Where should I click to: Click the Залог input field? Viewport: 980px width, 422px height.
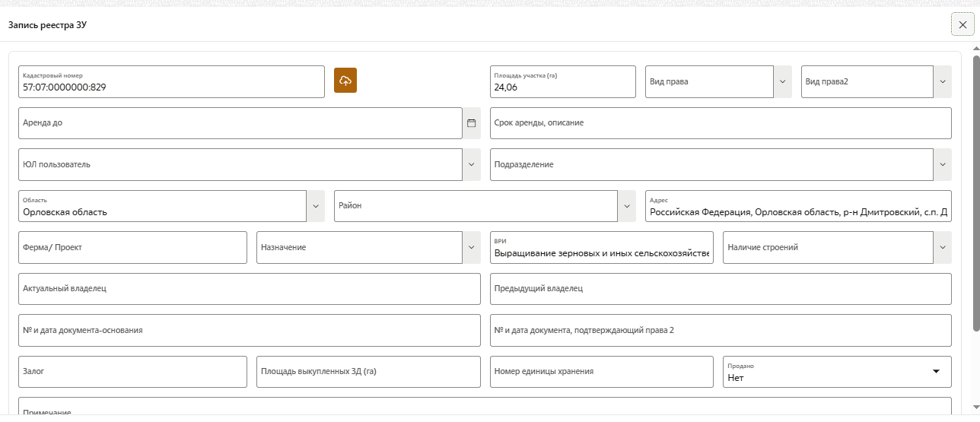132,372
